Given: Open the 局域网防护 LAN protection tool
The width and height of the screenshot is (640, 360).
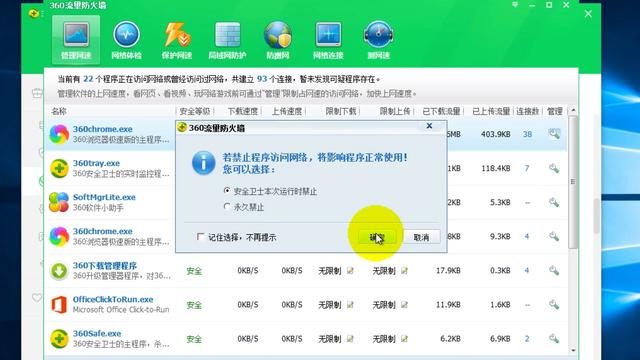Looking at the screenshot, I should point(227,40).
